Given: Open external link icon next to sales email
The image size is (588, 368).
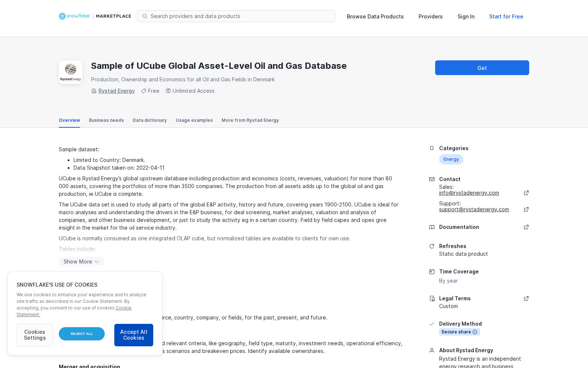Looking at the screenshot, I should (526, 193).
